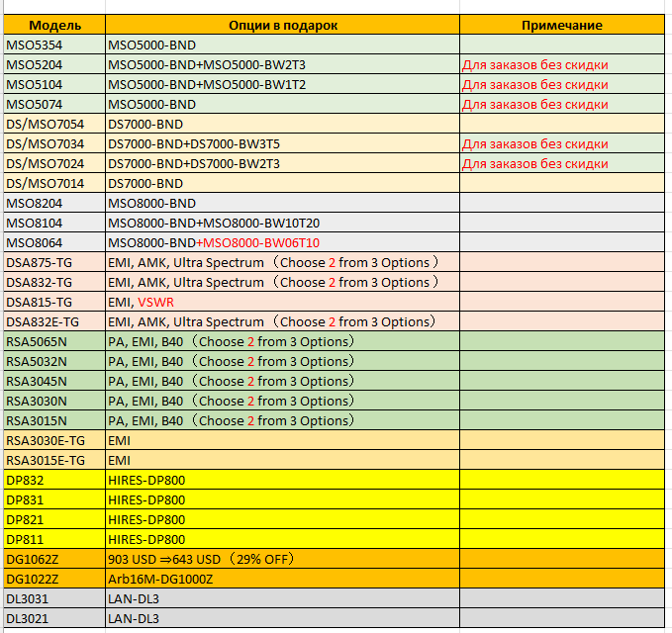Select the DSA832E-TG cell
Viewport: 672px width, 633px height.
[54, 321]
